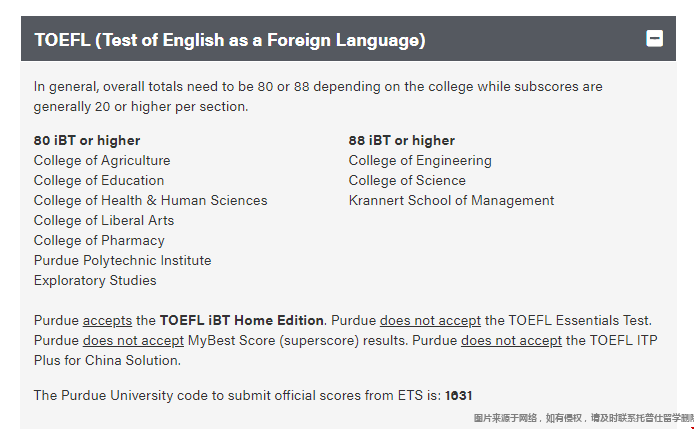Select College of Engineering entry

[420, 160]
